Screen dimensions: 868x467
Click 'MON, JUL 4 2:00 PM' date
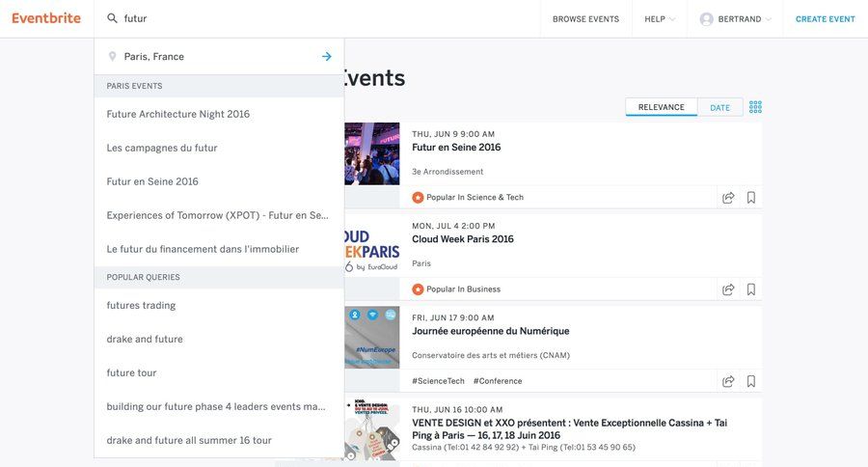point(453,226)
